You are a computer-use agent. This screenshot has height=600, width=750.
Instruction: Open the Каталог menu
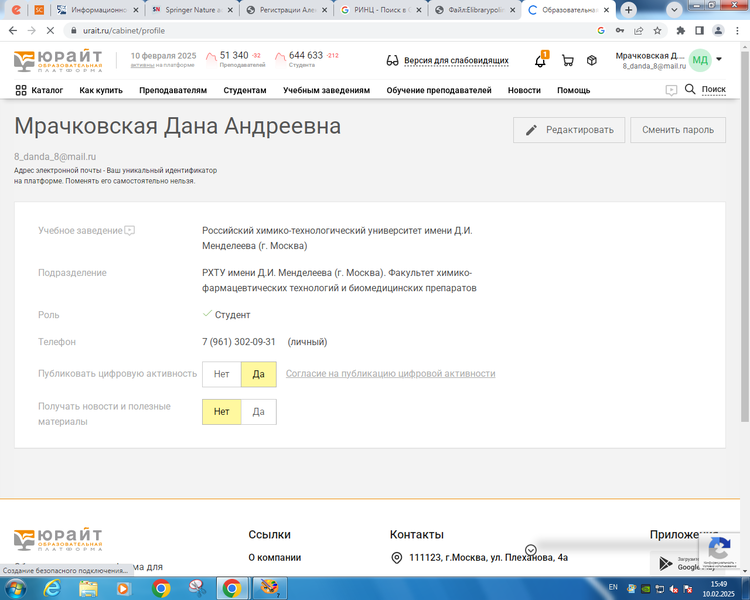pos(39,90)
